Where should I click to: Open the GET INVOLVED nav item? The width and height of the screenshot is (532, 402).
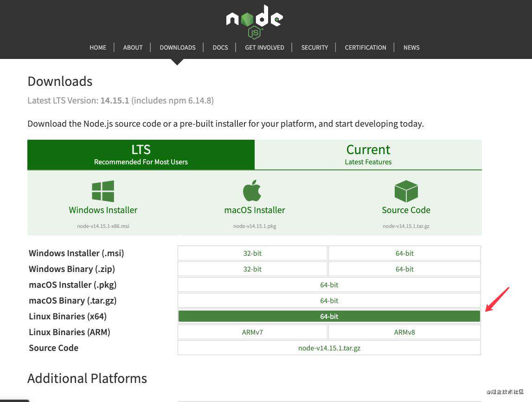pos(265,47)
